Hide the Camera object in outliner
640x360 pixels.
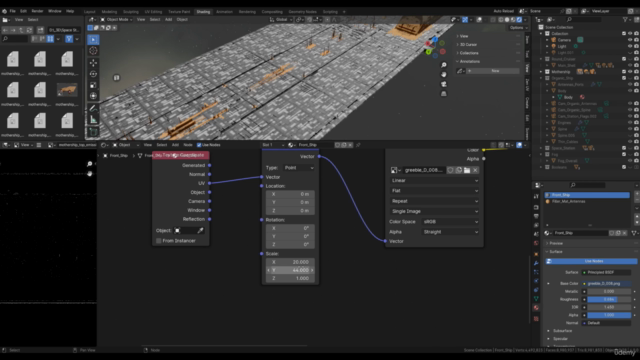coord(630,40)
